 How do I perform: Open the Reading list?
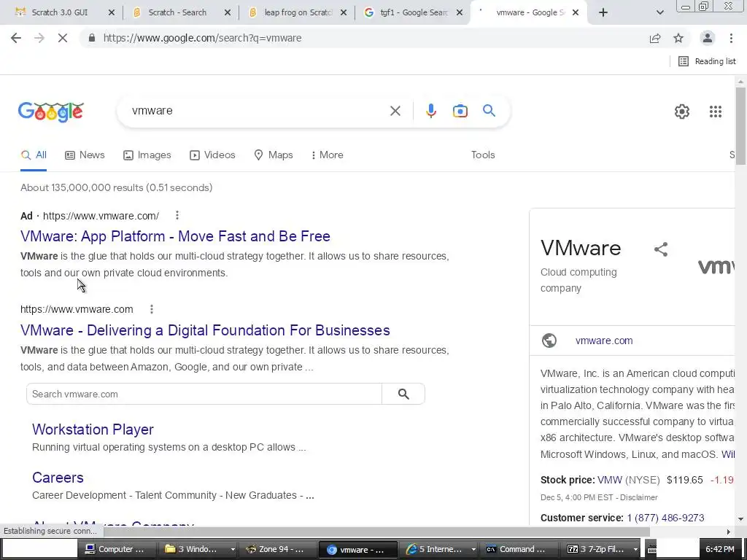707,61
